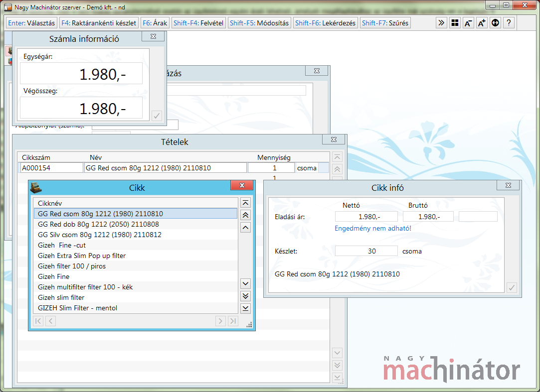Open help with the question mark icon
Viewport: 540px width, 392px height.
[509, 23]
